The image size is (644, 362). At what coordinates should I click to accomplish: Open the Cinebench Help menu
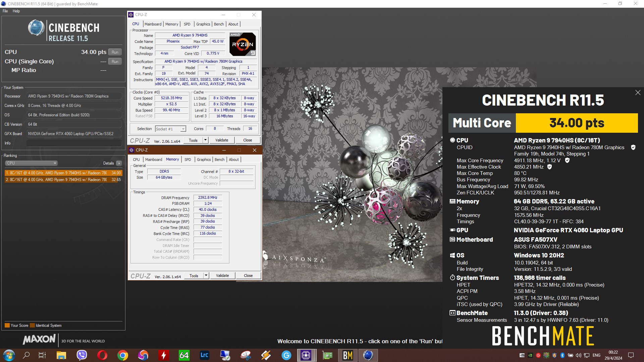[16, 11]
